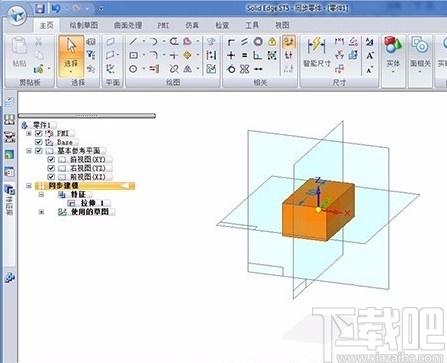
Task: Apply the Tangent relationship constraint
Action: pyautogui.click(x=231, y=69)
